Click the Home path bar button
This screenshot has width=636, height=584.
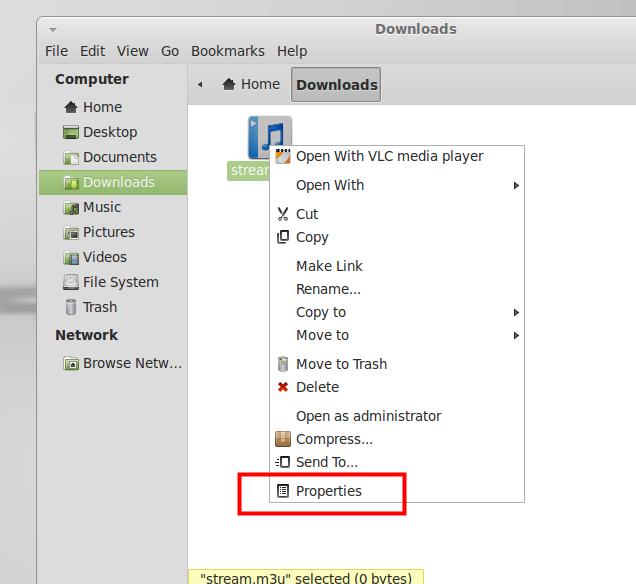(251, 84)
